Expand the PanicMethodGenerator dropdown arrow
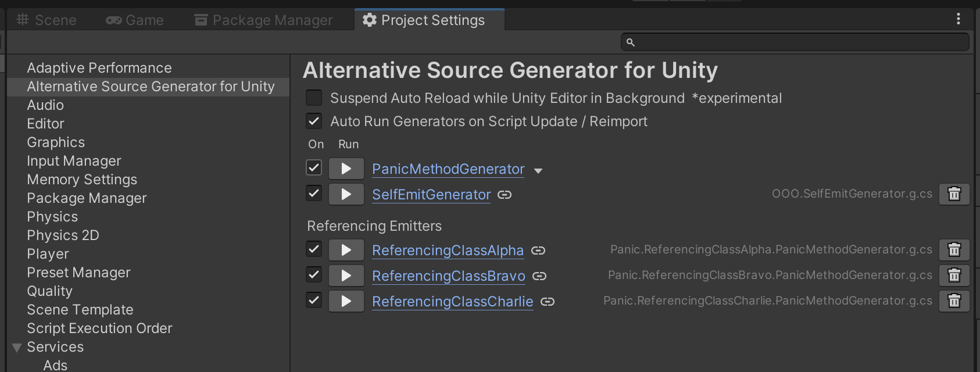This screenshot has height=372, width=980. click(538, 171)
